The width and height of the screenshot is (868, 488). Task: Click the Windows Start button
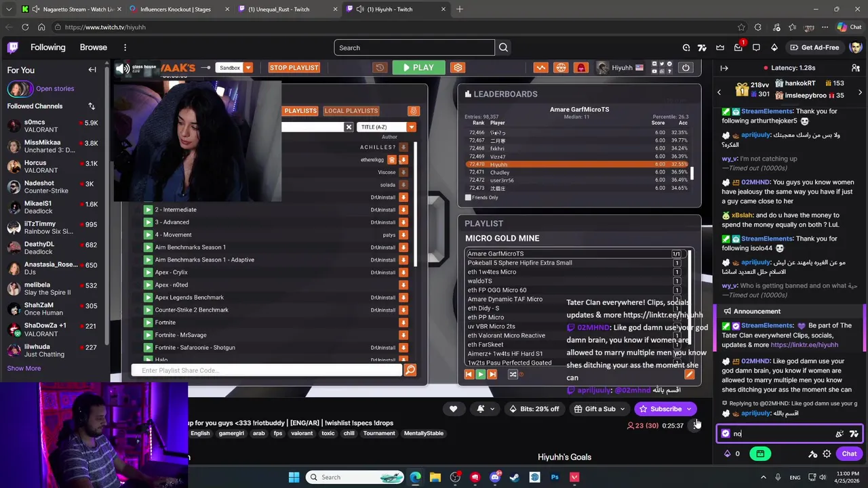click(x=294, y=477)
